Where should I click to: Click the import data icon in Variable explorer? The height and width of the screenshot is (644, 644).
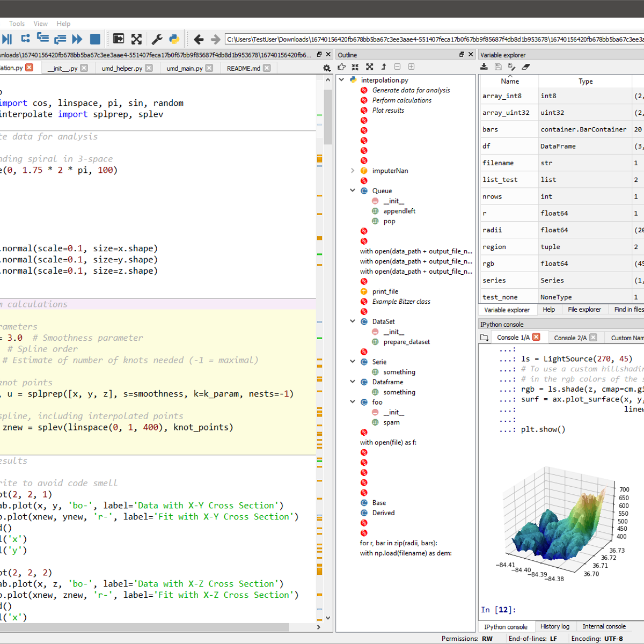(484, 67)
